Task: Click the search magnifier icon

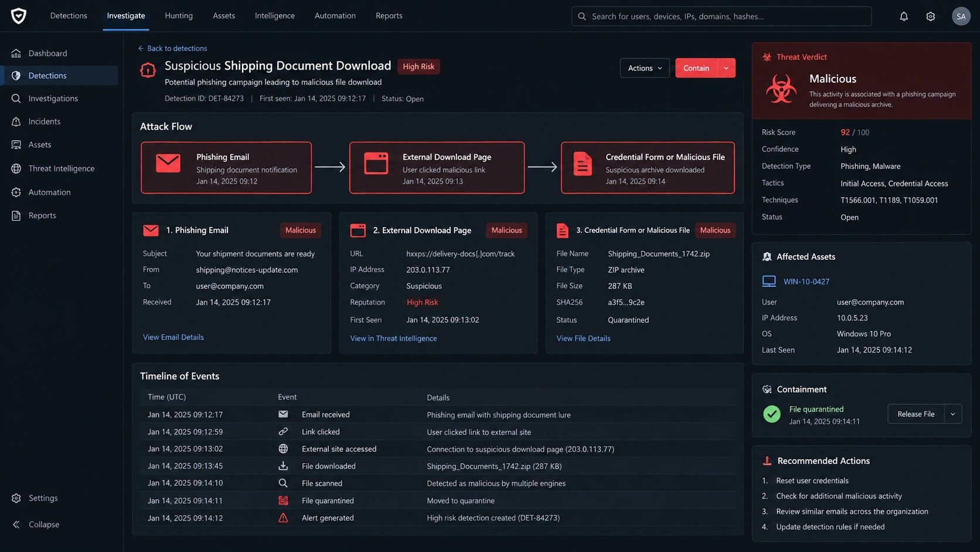Action: [582, 16]
